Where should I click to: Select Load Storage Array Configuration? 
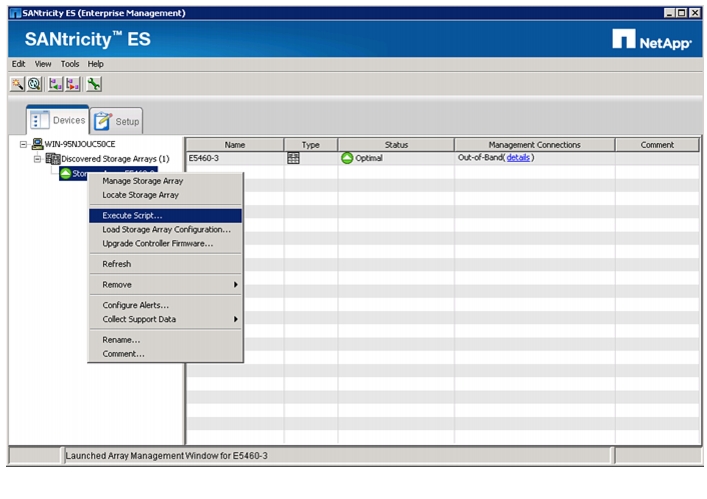point(165,229)
